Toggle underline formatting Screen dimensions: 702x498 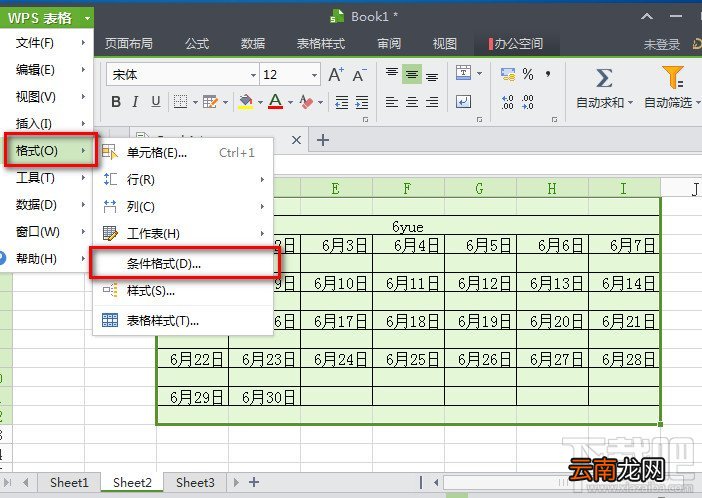coord(155,102)
